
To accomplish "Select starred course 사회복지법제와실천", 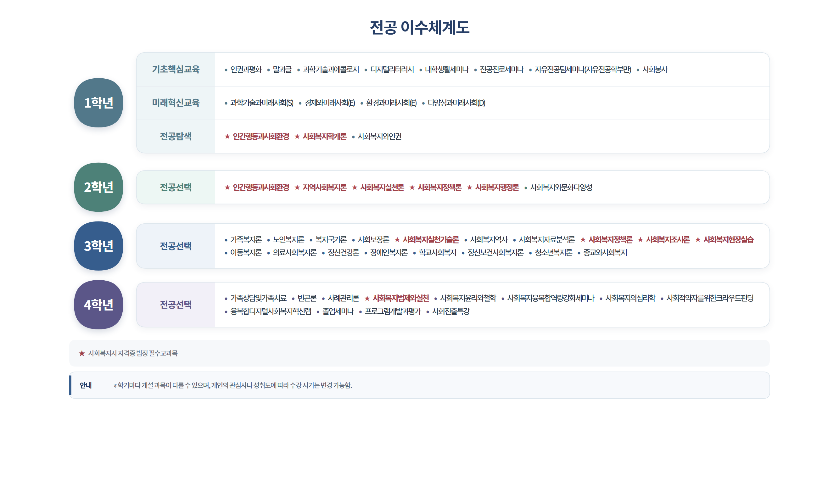I will tap(401, 298).
